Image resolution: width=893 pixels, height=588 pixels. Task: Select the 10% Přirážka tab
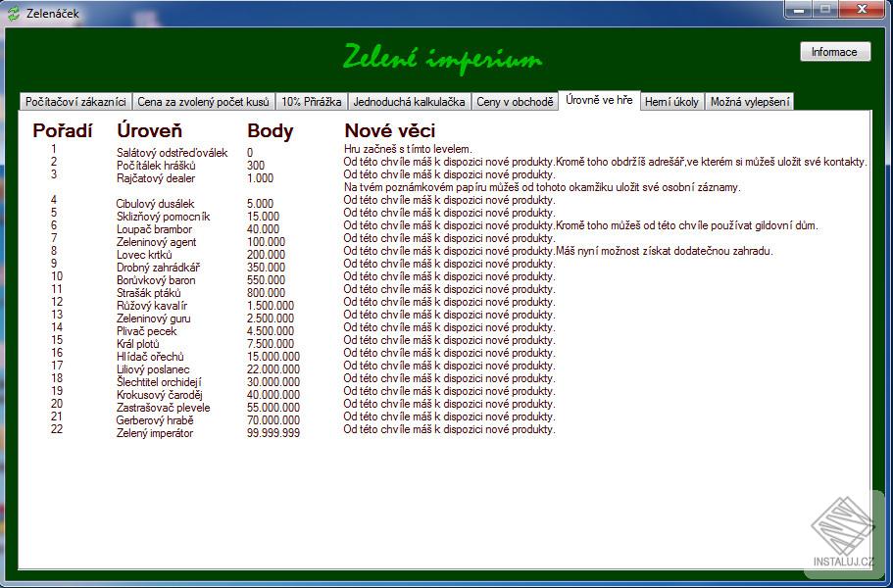point(312,102)
